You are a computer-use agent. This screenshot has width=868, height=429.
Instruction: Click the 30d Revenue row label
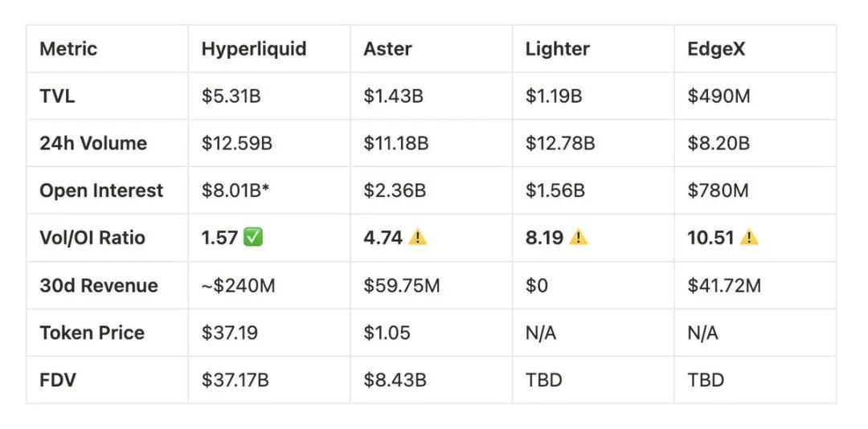99,285
